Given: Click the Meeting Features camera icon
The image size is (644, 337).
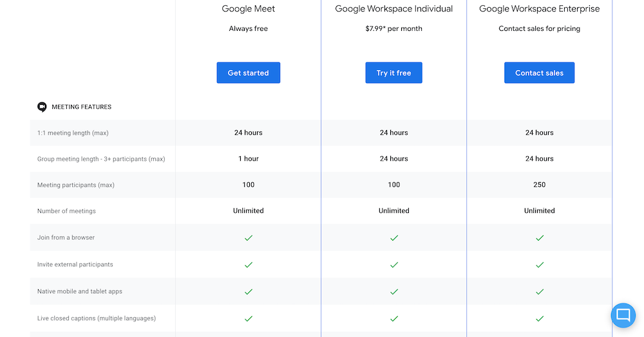Looking at the screenshot, I should (42, 107).
